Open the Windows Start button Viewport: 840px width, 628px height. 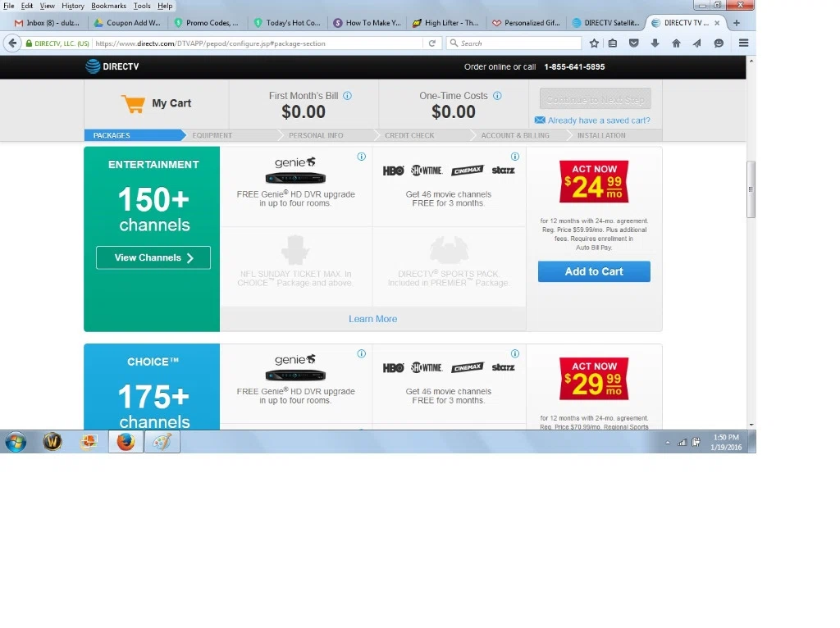(16, 442)
